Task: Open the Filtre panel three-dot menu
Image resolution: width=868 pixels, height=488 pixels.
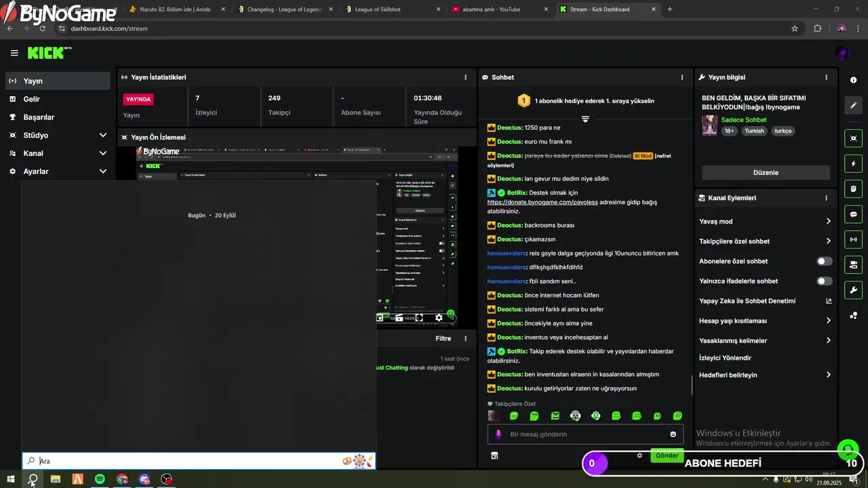Action: coord(465,338)
